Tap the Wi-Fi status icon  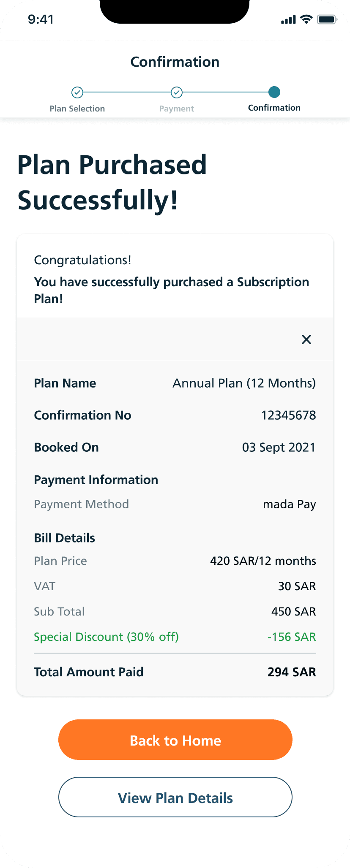tap(306, 19)
